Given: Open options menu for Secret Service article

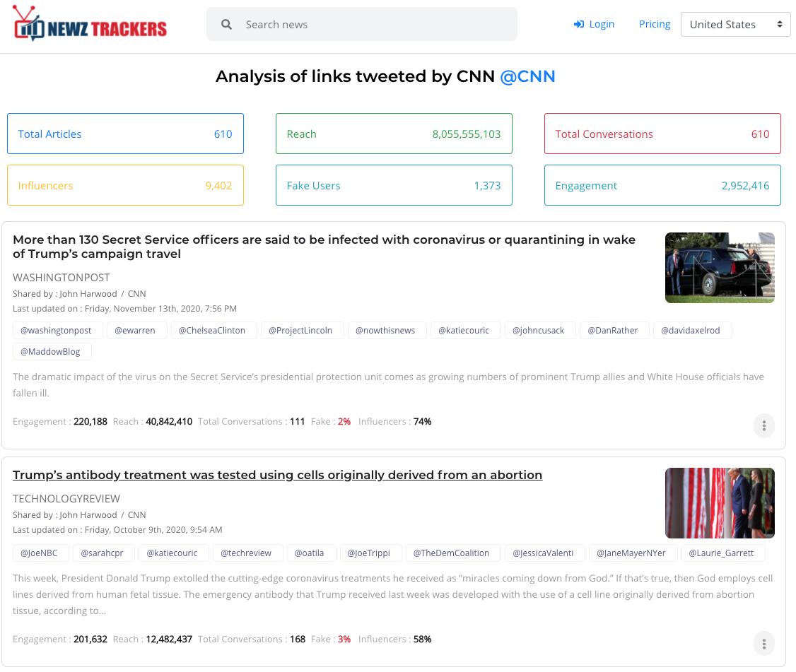Looking at the screenshot, I should click(764, 426).
